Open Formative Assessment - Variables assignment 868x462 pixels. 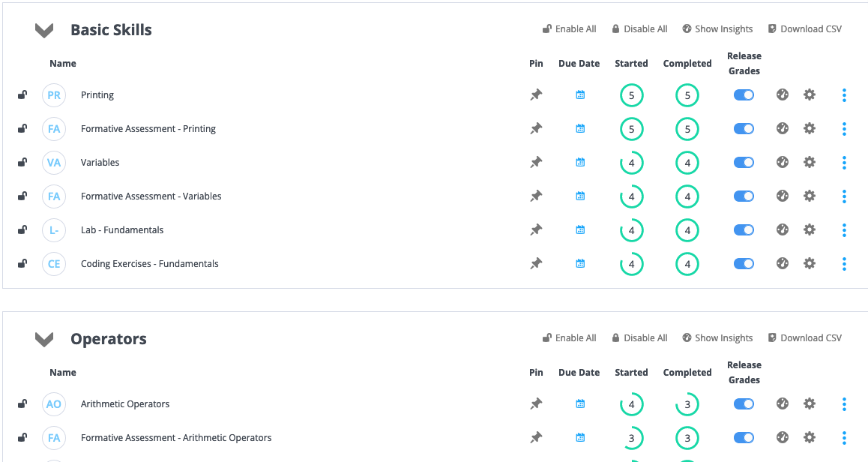pos(151,196)
